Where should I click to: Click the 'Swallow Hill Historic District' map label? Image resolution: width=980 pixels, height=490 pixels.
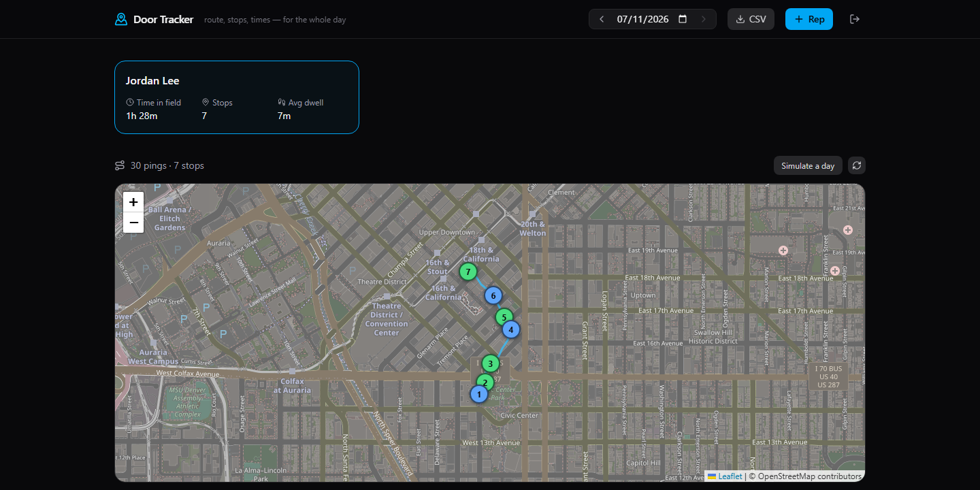pyautogui.click(x=713, y=337)
